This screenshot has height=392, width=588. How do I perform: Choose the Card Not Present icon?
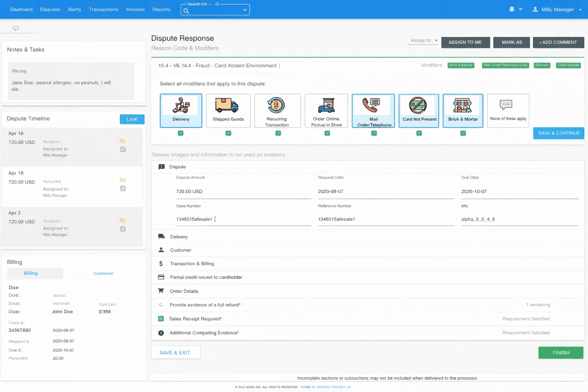point(418,105)
